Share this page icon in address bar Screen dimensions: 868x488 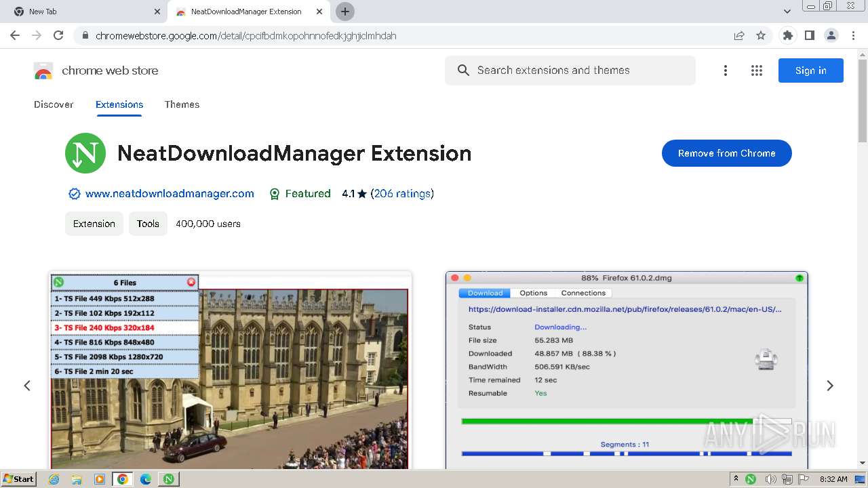click(739, 35)
